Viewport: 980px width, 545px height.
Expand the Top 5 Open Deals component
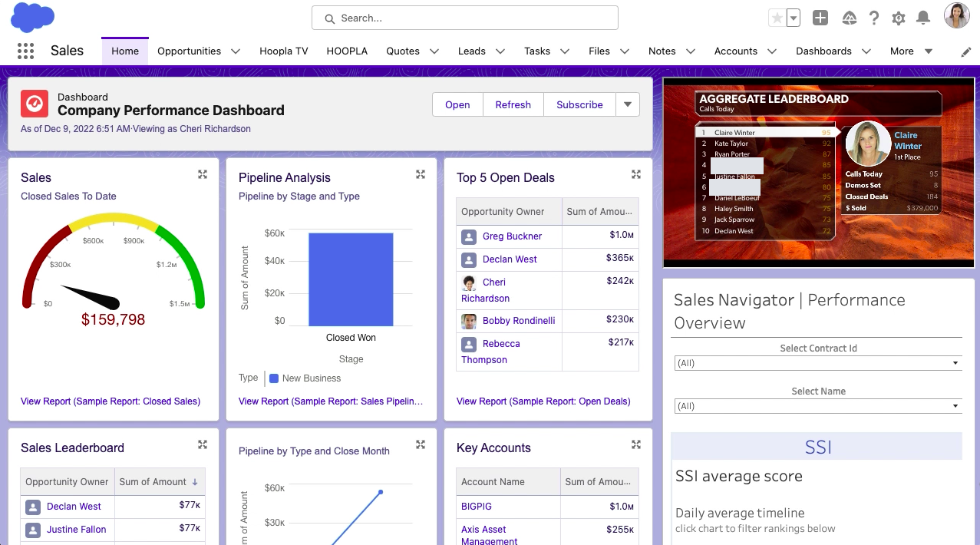(636, 174)
